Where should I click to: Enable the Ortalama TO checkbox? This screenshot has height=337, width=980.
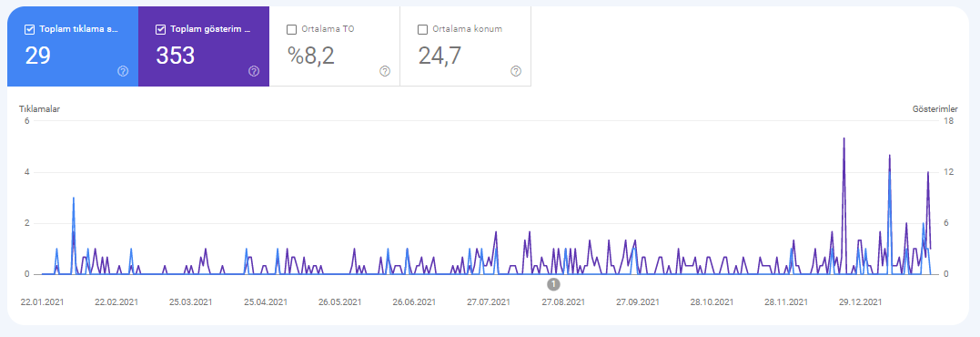point(291,29)
